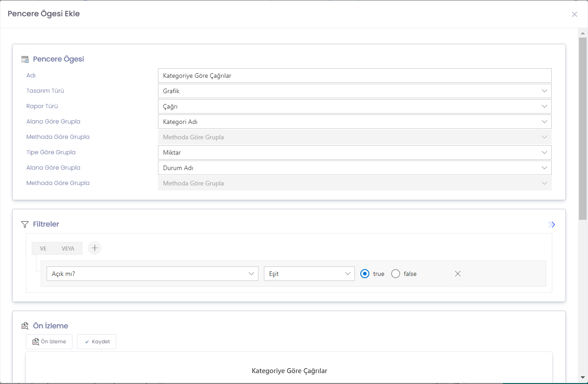Click the Ön İzleme preview button

[x=49, y=341]
